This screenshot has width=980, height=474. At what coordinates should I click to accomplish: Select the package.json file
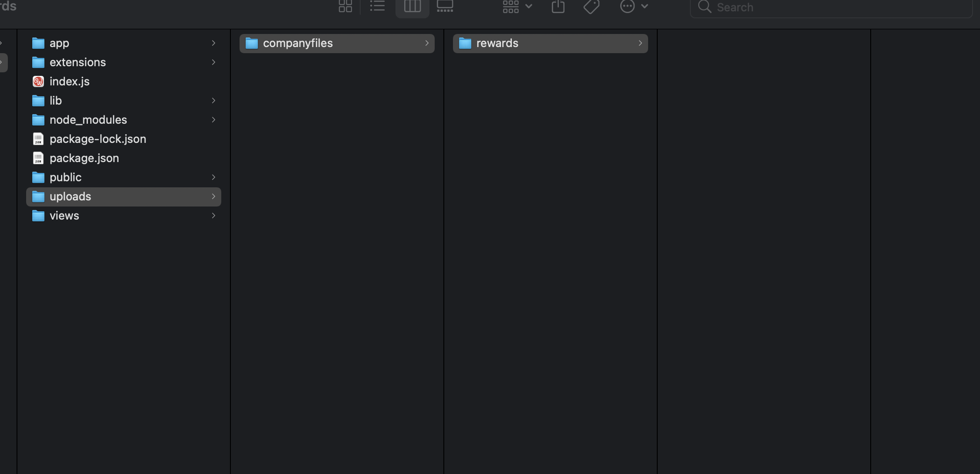(84, 158)
